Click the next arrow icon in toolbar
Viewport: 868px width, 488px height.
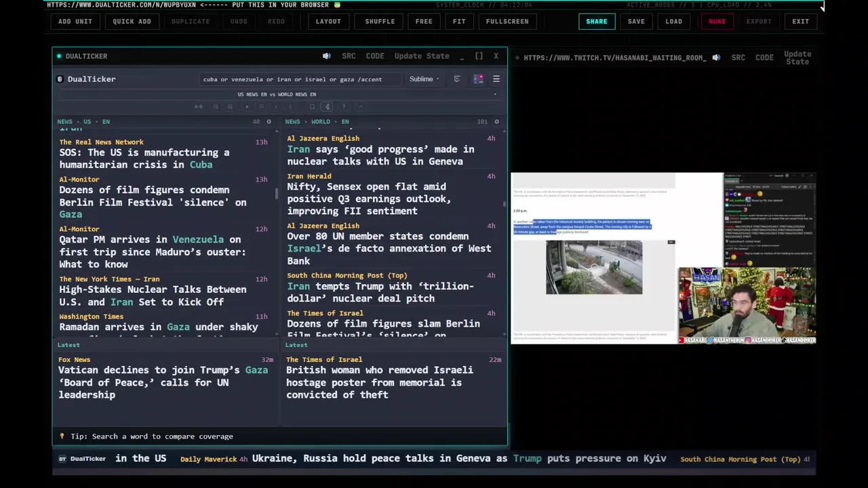tap(290, 106)
